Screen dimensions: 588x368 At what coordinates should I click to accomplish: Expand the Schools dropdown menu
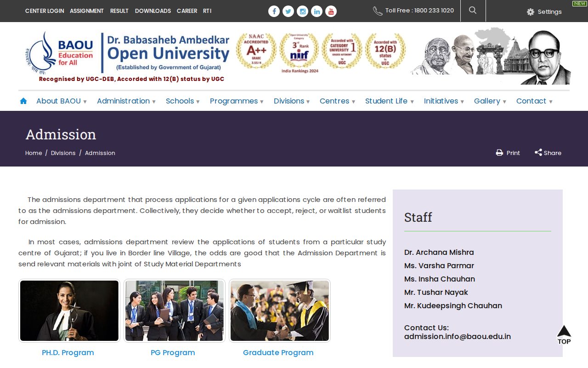[183, 101]
